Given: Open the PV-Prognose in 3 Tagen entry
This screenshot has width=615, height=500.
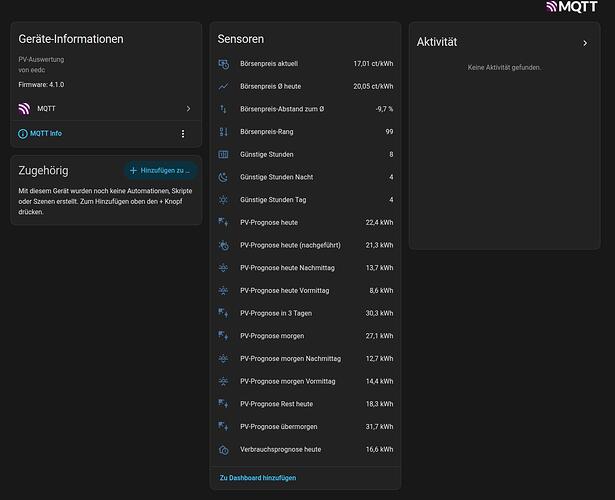Looking at the screenshot, I should click(305, 313).
